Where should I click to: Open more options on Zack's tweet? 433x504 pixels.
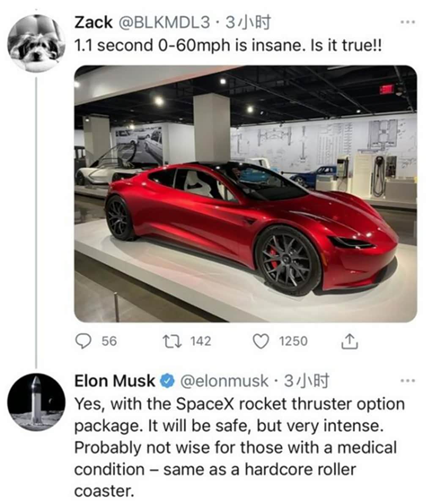pyautogui.click(x=408, y=22)
